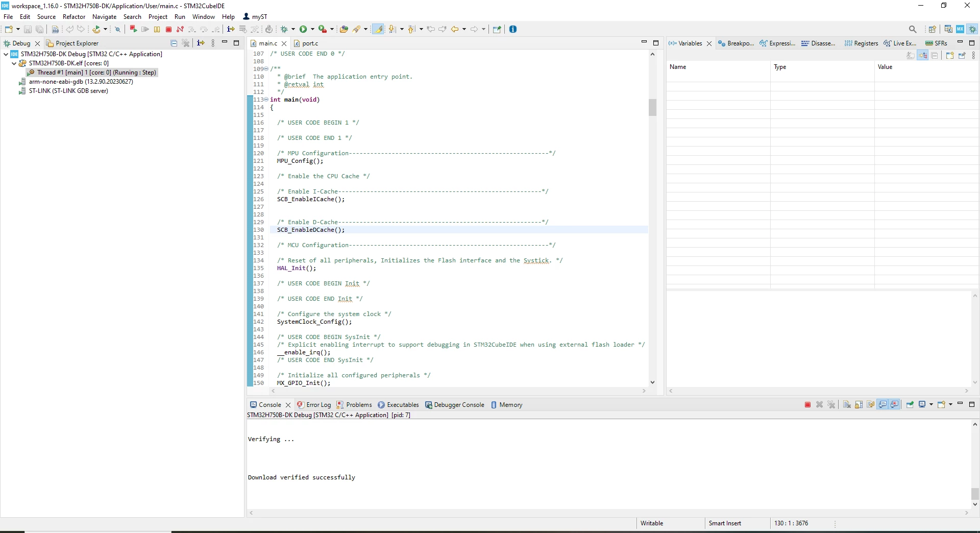This screenshot has height=533, width=980.
Task: Click the Save disk icon in toolbar
Action: 28,29
